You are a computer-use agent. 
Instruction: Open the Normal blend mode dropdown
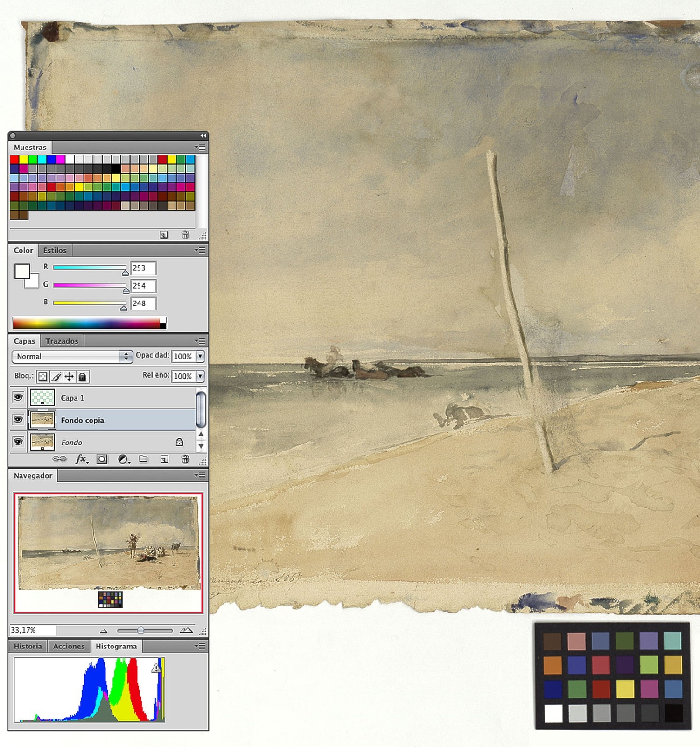pyautogui.click(x=72, y=356)
